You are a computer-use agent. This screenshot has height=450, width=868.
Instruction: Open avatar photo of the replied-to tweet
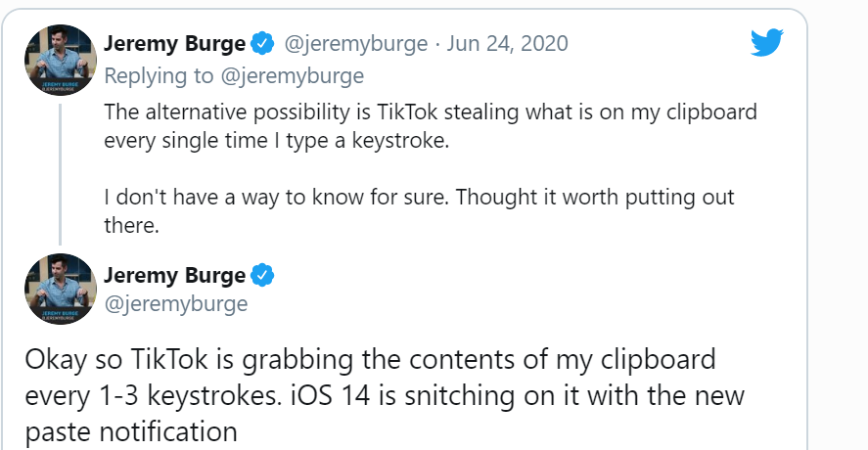61,60
